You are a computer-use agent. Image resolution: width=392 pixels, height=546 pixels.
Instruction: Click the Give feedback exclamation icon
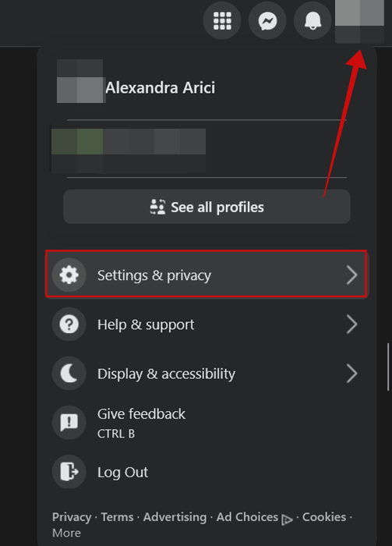tap(69, 423)
